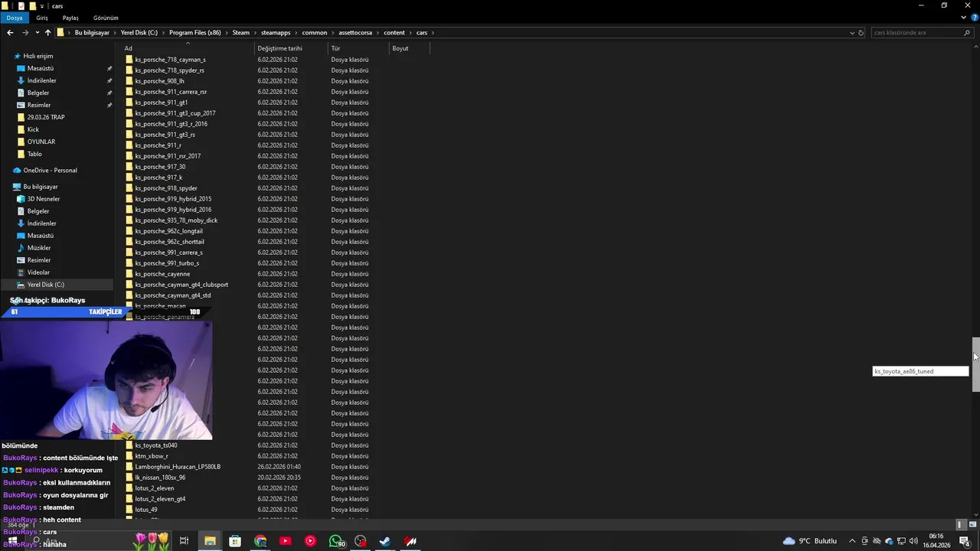
Task: Open Google Chrome from taskbar
Action: tap(260, 541)
